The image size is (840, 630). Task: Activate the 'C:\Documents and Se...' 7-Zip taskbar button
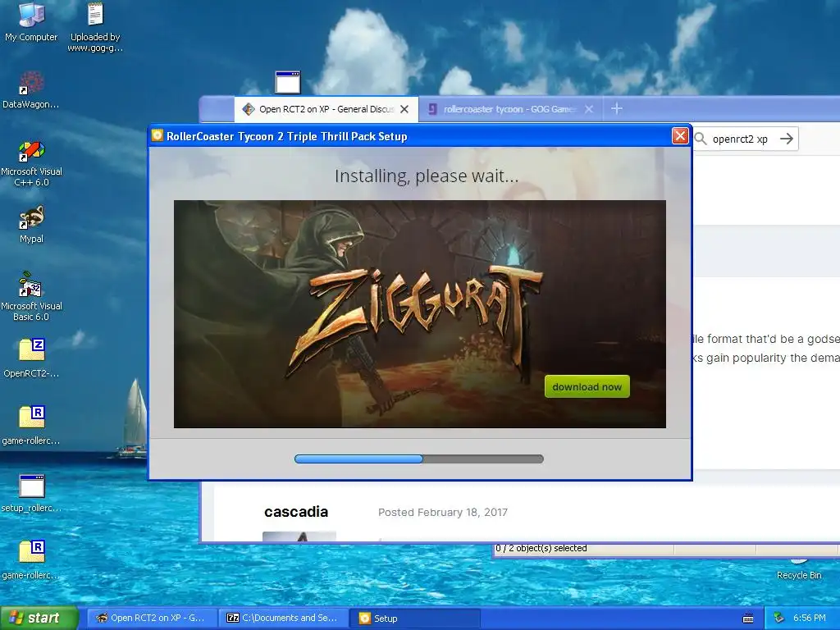pos(284,619)
